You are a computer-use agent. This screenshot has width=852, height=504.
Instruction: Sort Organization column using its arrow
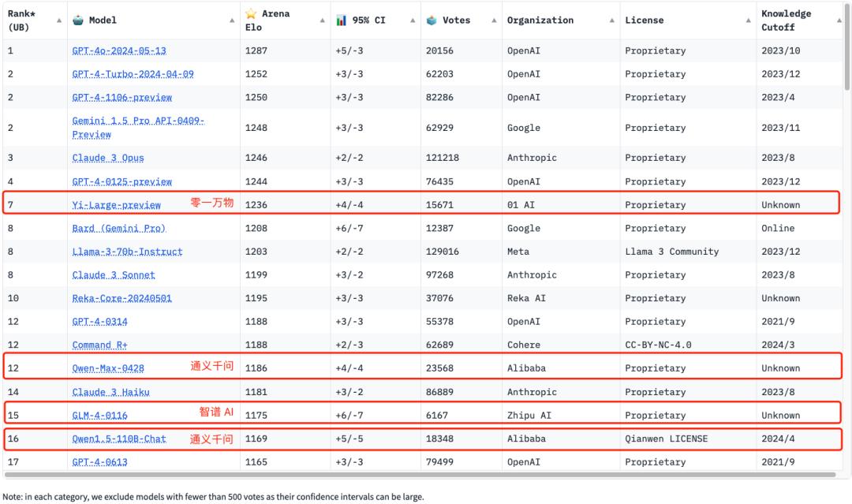(x=612, y=21)
